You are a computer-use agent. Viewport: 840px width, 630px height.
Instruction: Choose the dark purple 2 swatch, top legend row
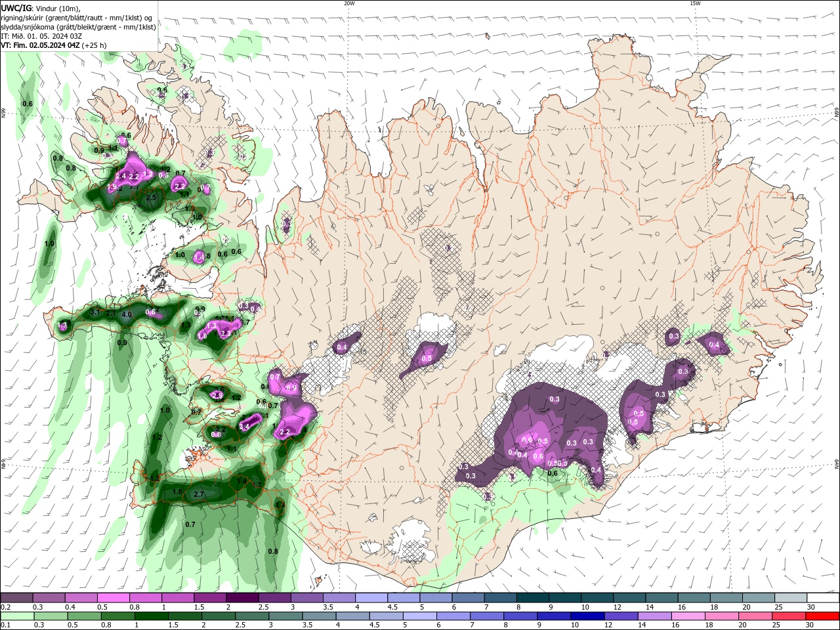(x=243, y=598)
